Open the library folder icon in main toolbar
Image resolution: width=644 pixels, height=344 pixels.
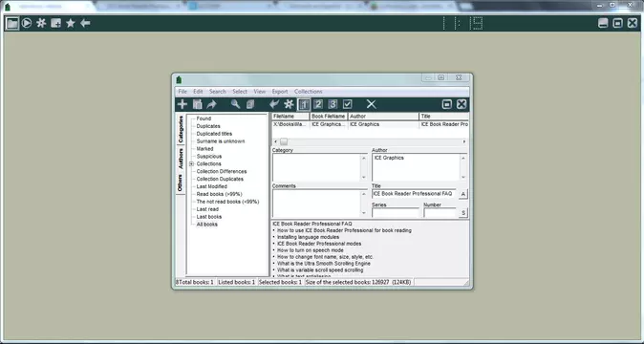tap(11, 23)
